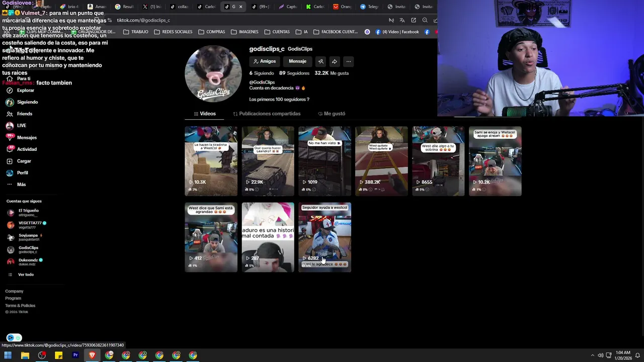644x362 pixels.
Task: Open Premiere Pro from taskbar
Action: pos(75,355)
